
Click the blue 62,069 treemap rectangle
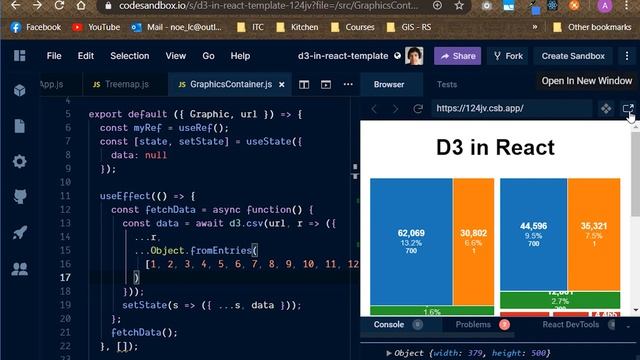[411, 242]
